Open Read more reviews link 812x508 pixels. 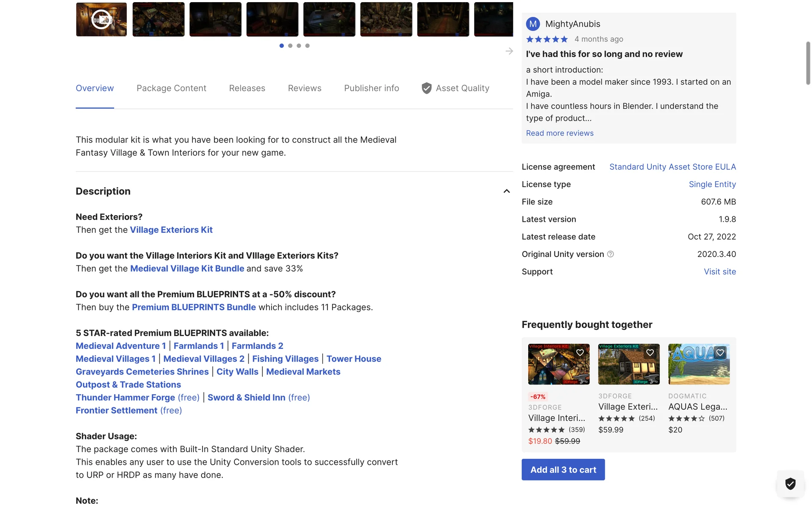point(560,133)
